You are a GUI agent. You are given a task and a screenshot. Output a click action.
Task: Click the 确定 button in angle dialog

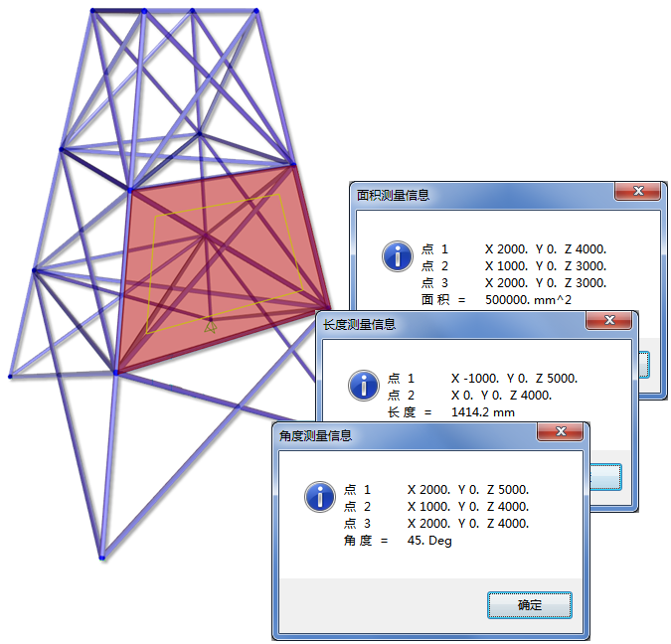[530, 604]
